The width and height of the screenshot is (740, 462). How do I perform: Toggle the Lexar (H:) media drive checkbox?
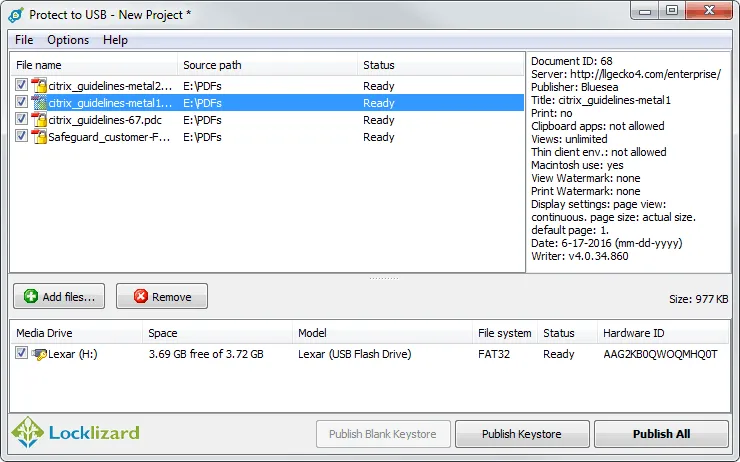[x=21, y=353]
